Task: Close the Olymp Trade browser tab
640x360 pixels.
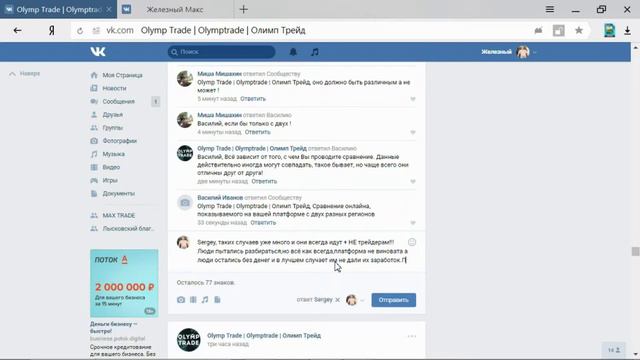Action: coord(109,9)
